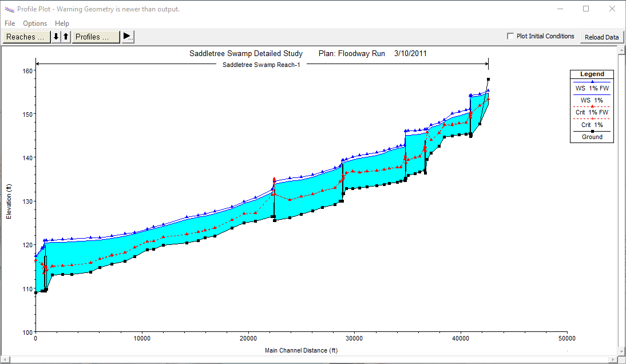Click the up arrow reach button
The width and height of the screenshot is (626, 364).
coord(66,37)
